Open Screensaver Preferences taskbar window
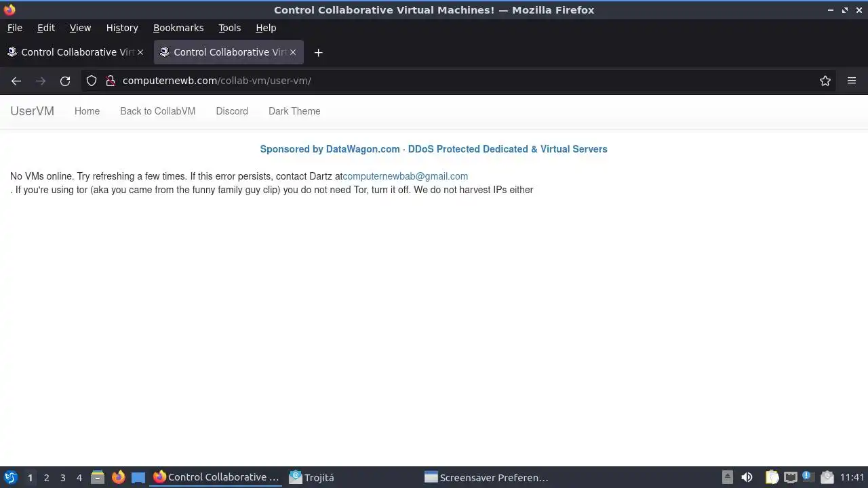The image size is (868, 488). click(488, 477)
